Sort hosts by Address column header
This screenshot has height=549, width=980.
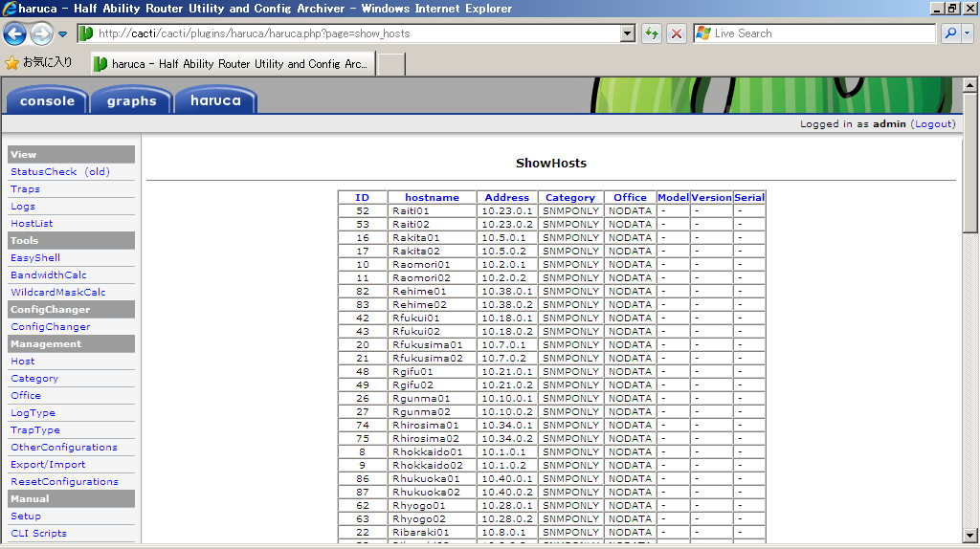(x=507, y=197)
